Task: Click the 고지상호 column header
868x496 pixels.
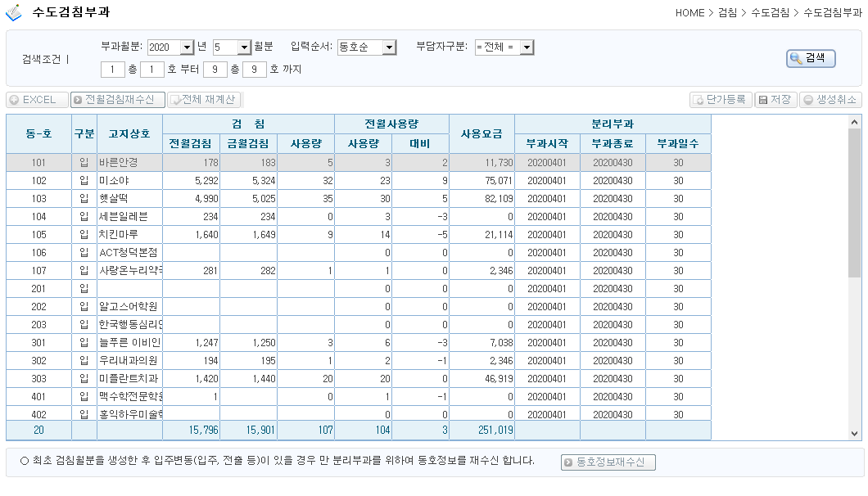Action: [129, 134]
